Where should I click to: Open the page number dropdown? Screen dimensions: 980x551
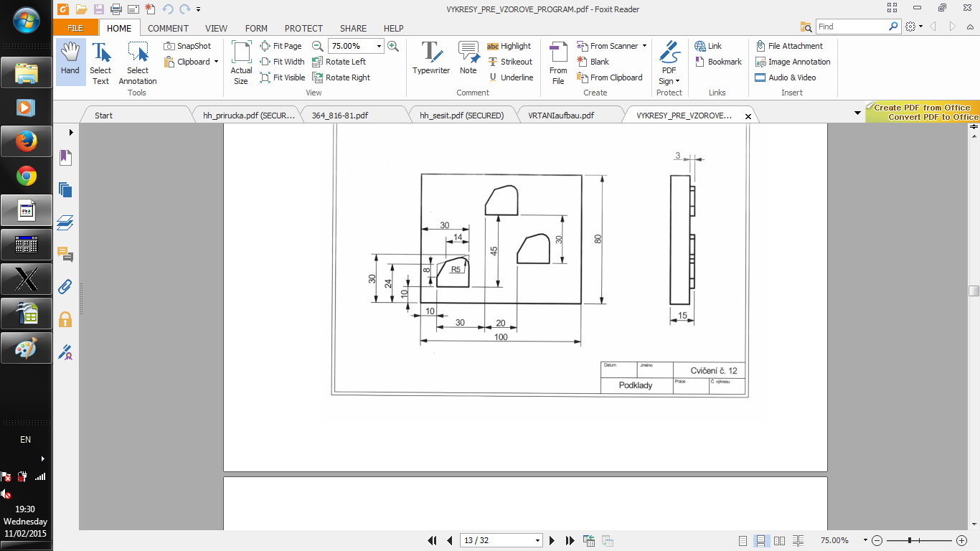point(537,540)
